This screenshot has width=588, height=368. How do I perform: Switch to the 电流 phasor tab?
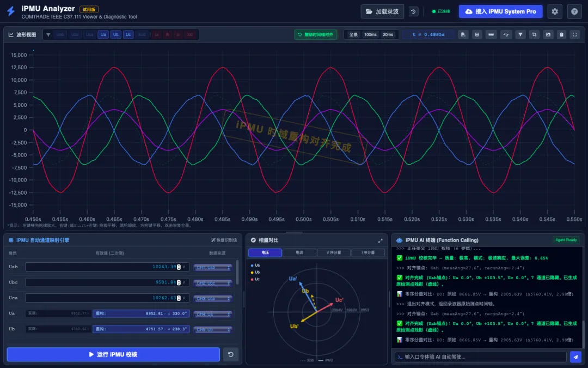tap(299, 253)
